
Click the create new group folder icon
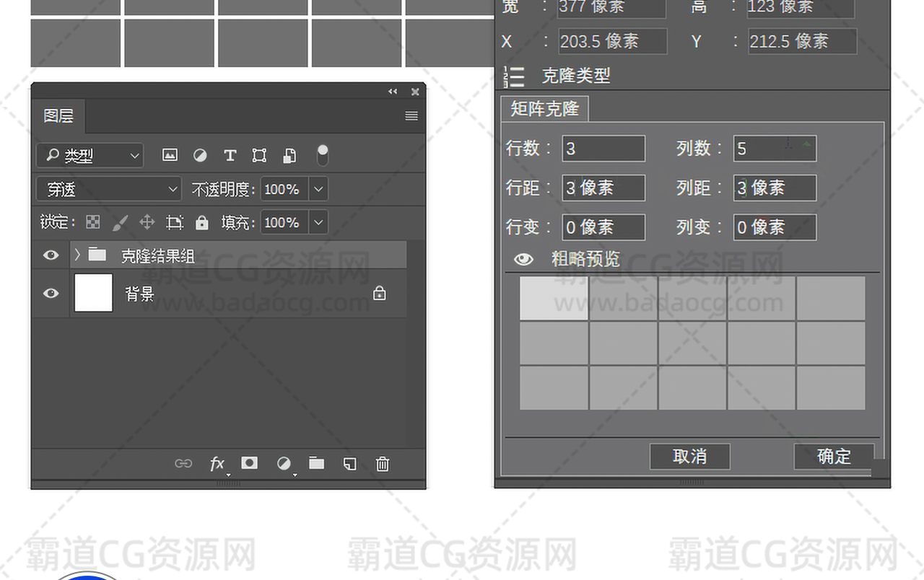[x=316, y=463]
